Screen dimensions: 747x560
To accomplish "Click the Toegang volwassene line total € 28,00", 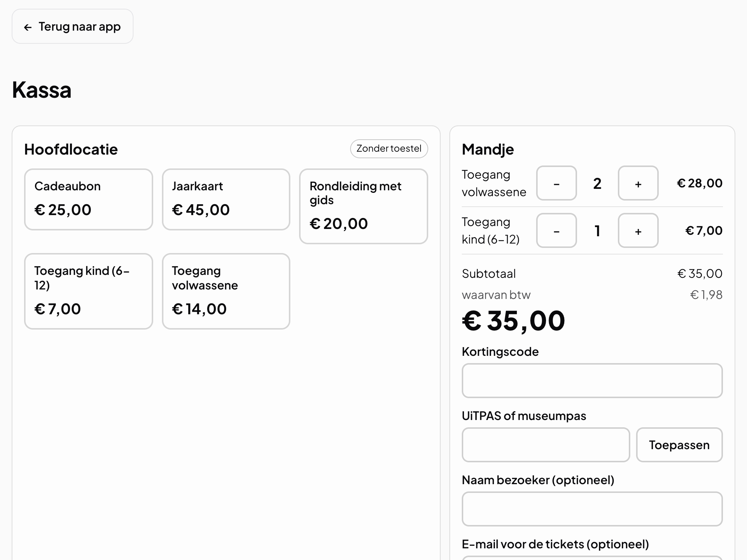I will point(700,183).
